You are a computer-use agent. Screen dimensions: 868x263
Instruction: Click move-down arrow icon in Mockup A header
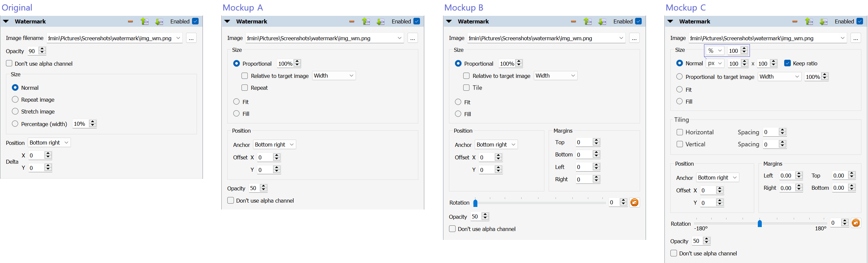point(380,21)
